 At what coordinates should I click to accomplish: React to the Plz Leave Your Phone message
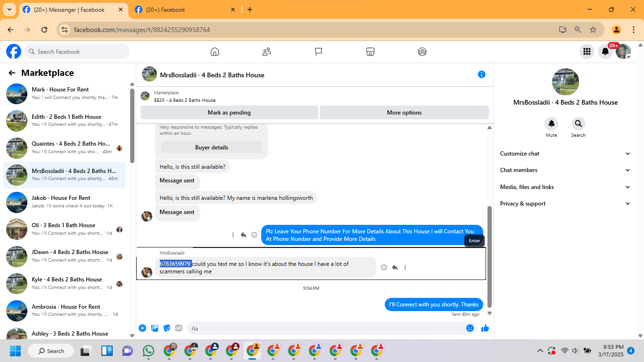[254, 235]
